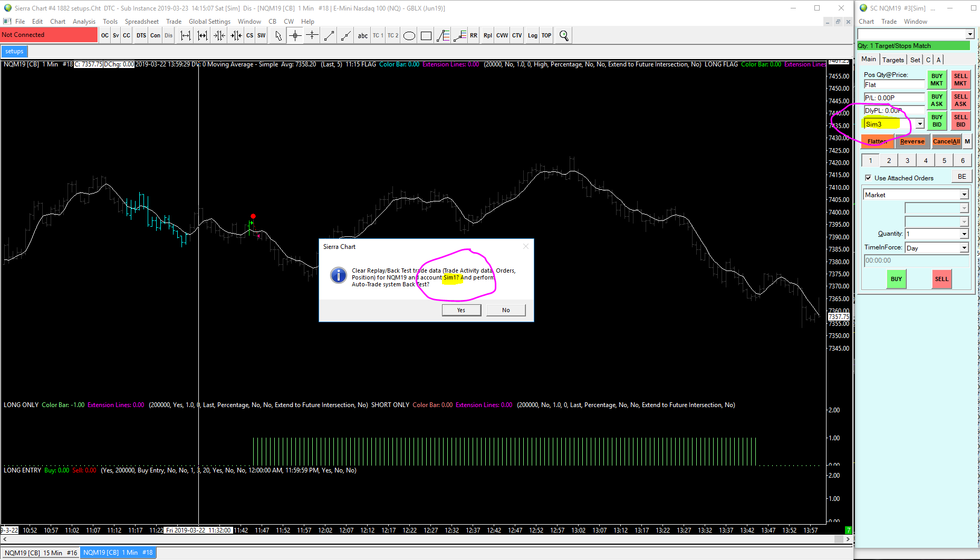Toggle quantity preset 1 button
The height and width of the screenshot is (560, 980).
click(870, 160)
